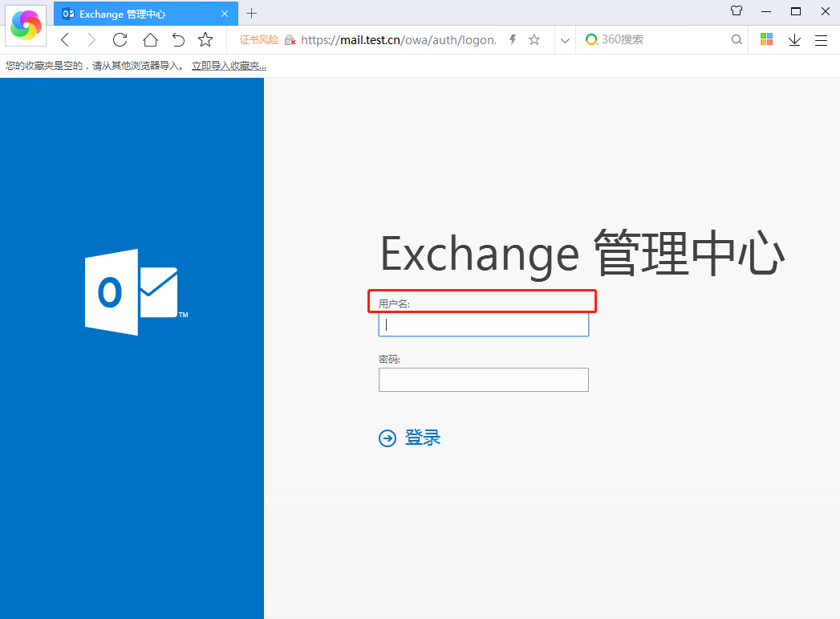Close the browser window
The height and width of the screenshot is (619, 840).
[826, 11]
